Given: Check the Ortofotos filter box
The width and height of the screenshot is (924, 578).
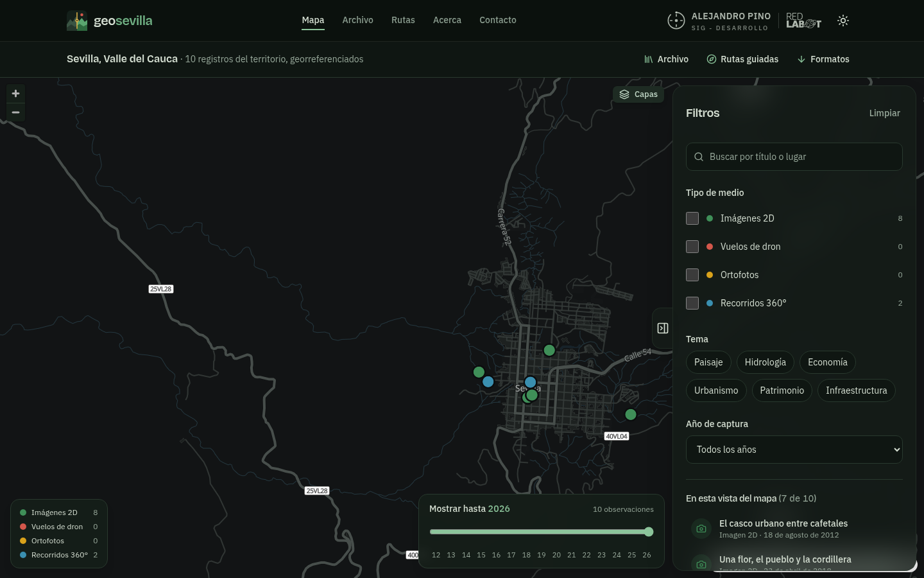Looking at the screenshot, I should [x=692, y=275].
